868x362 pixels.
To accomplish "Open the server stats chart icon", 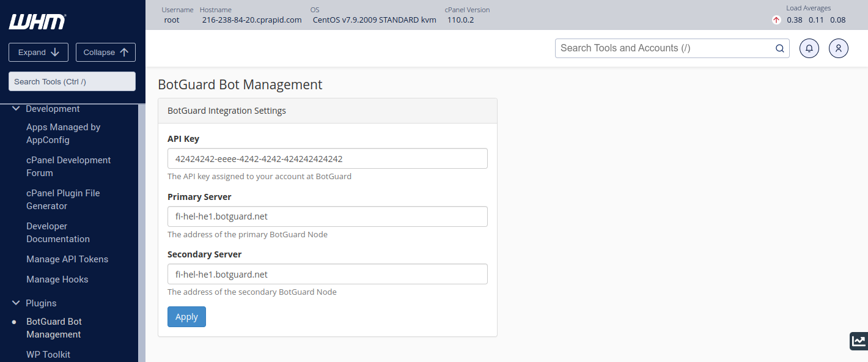I will click(859, 341).
